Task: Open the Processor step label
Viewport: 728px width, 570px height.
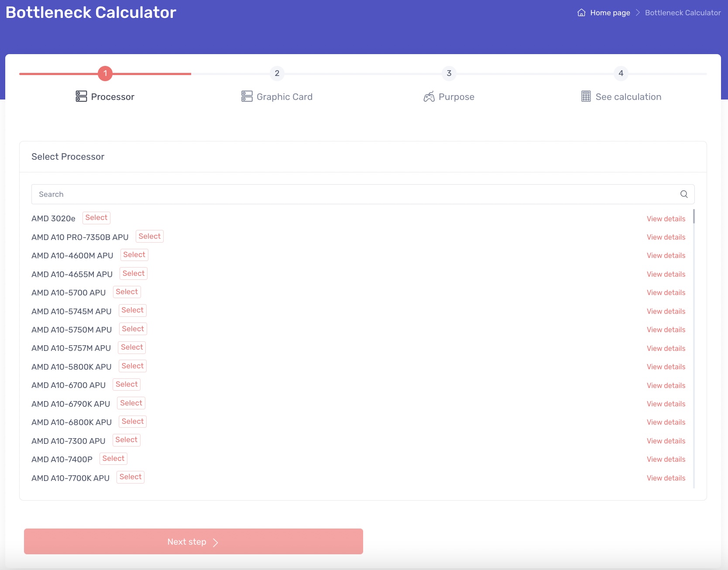Action: coord(113,97)
